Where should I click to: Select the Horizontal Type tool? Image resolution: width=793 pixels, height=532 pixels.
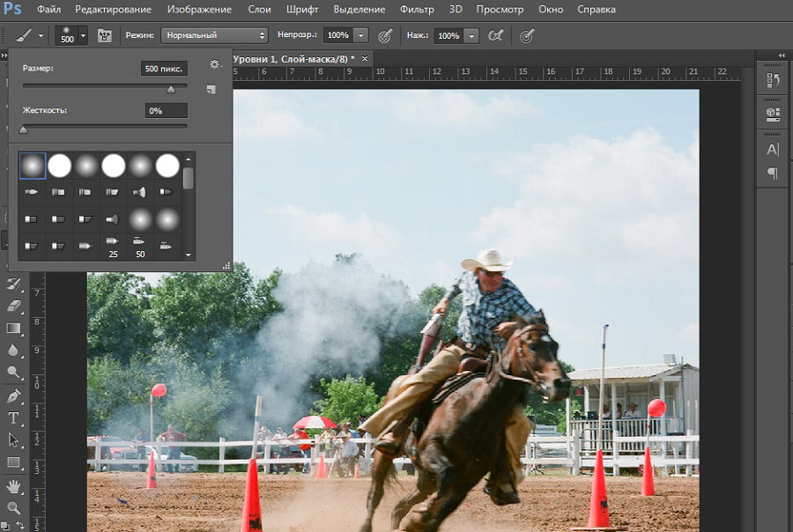coord(13,417)
